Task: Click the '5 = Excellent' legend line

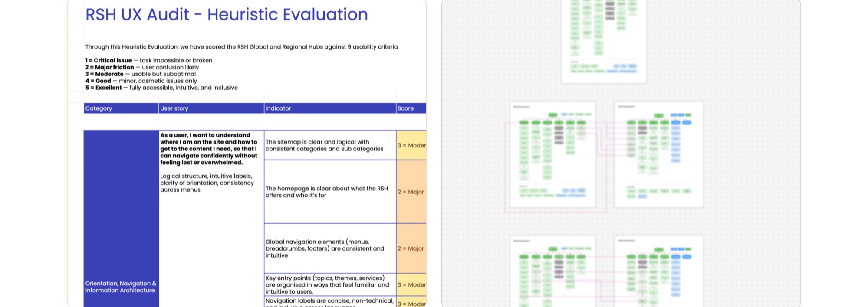Action: pos(161,88)
